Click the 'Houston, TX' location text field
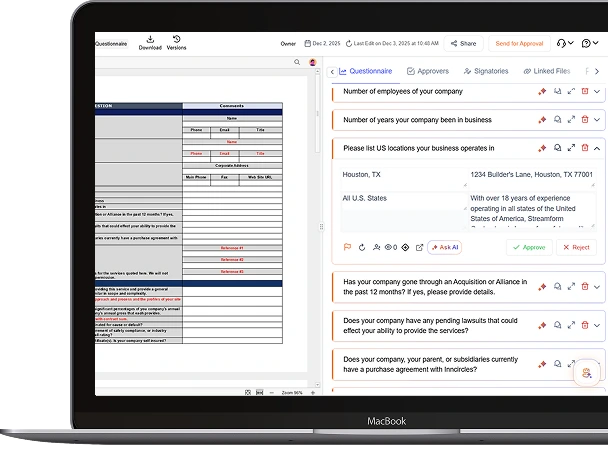The image size is (608, 454). click(x=398, y=174)
